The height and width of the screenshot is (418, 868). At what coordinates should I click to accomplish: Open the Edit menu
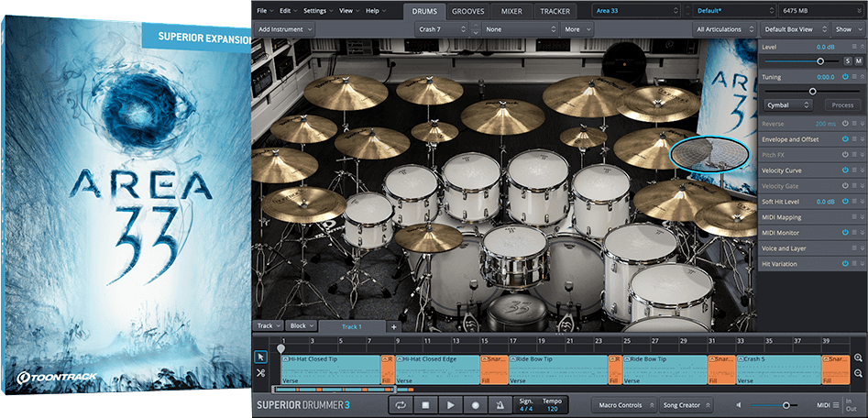point(289,10)
